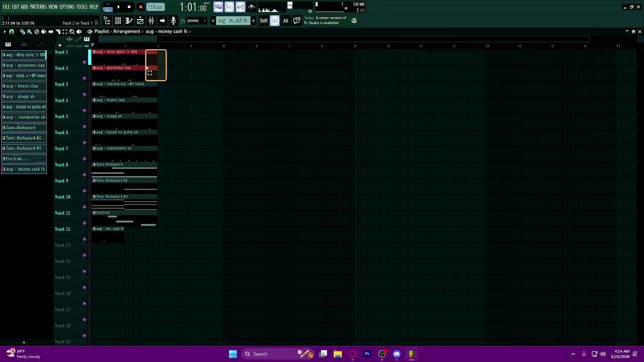Select the Mute tool in playlist toolbar
This screenshot has width=644, height=362.
(44, 32)
